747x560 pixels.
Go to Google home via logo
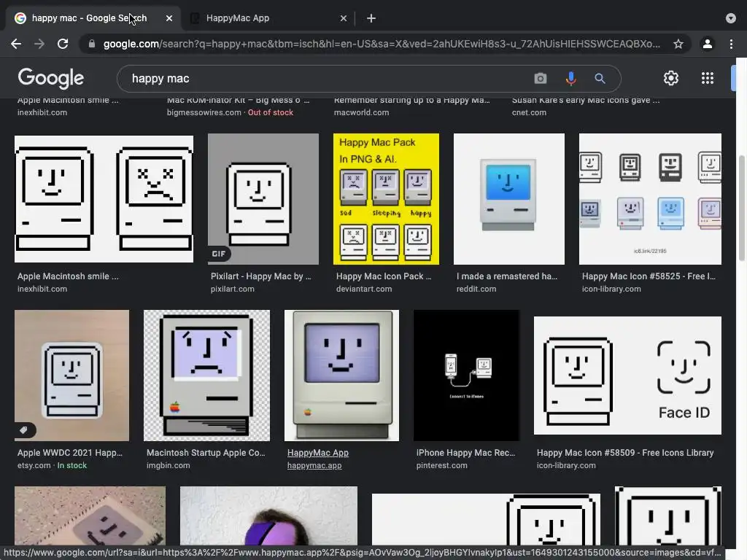click(51, 79)
